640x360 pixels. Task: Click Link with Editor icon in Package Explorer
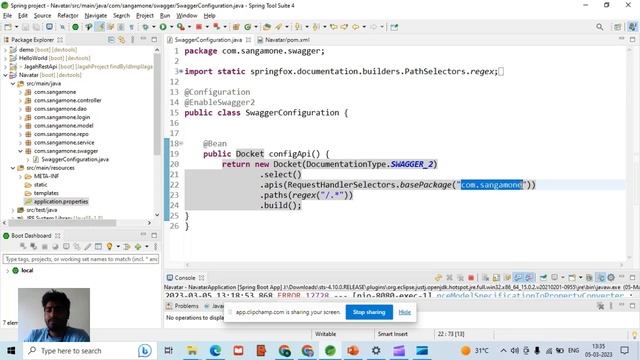122,40
